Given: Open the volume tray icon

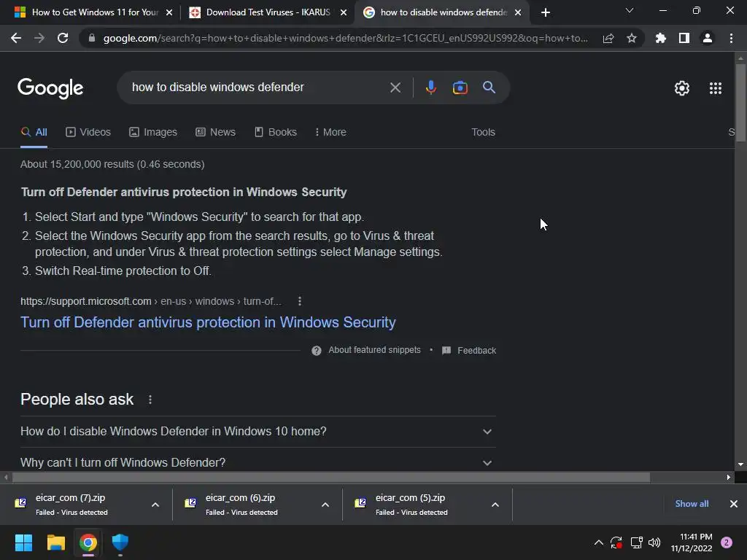Looking at the screenshot, I should tap(654, 542).
